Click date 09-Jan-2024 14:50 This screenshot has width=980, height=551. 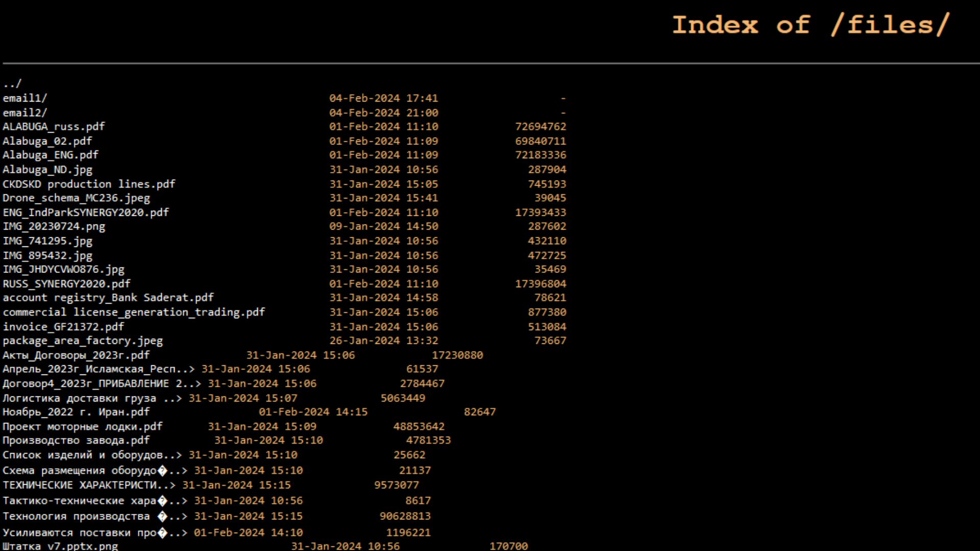pyautogui.click(x=384, y=226)
